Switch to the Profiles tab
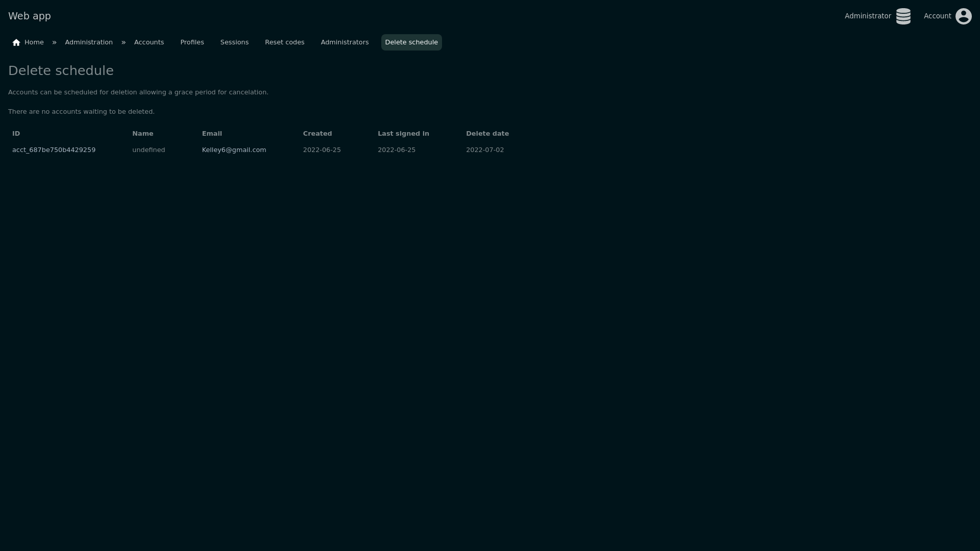 point(192,42)
